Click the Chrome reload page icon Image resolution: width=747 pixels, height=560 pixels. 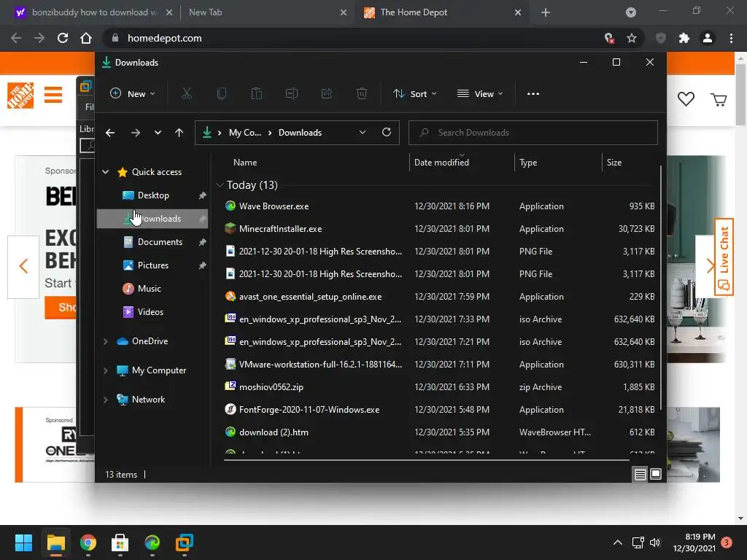(x=63, y=38)
